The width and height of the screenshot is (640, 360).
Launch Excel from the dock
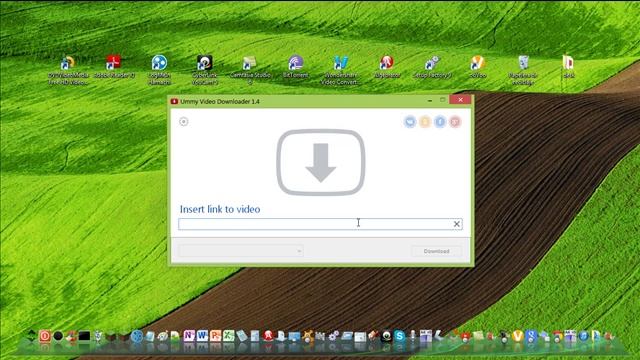coord(229,336)
